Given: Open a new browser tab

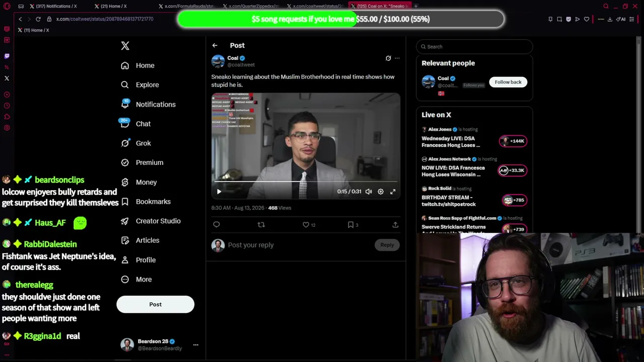Looking at the screenshot, I should (x=416, y=6).
